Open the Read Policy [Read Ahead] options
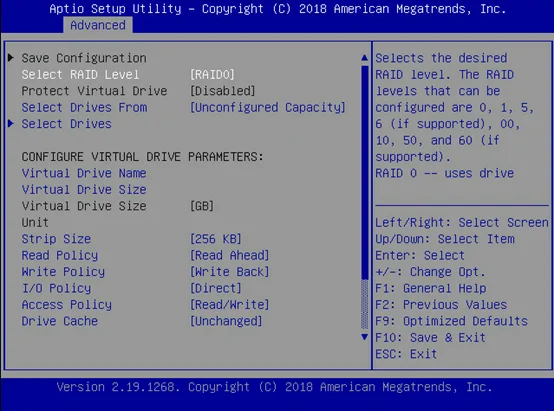The height and width of the screenshot is (411, 554). [x=230, y=256]
